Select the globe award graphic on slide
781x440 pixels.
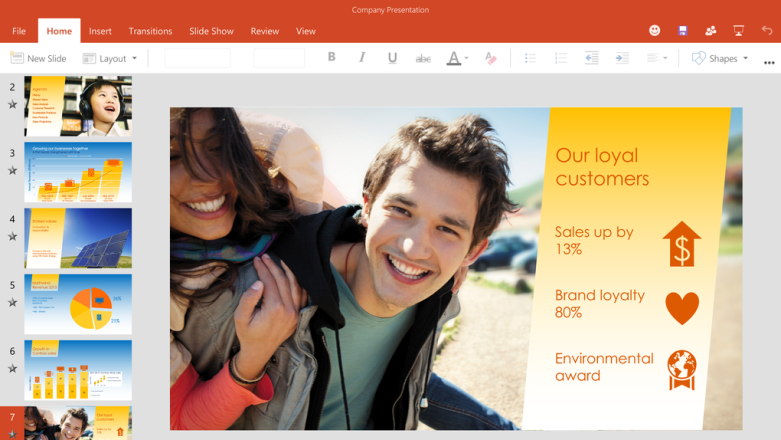pyautogui.click(x=682, y=370)
